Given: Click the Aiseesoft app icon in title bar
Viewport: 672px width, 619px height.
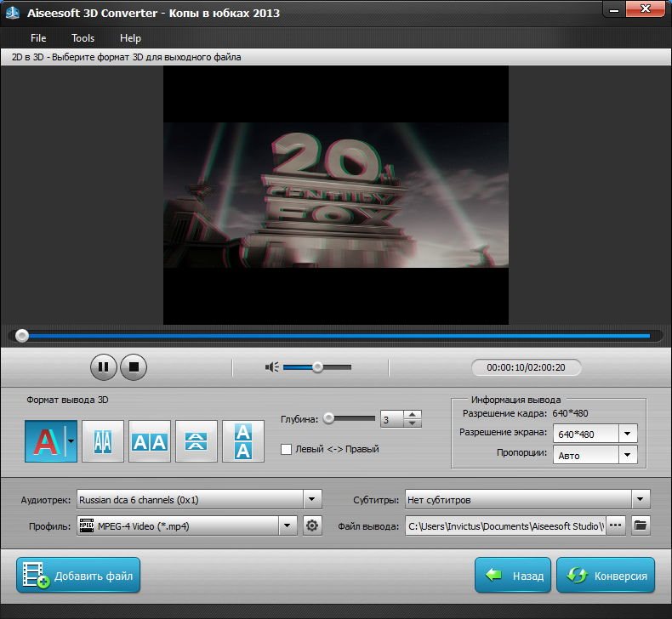Looking at the screenshot, I should (13, 13).
